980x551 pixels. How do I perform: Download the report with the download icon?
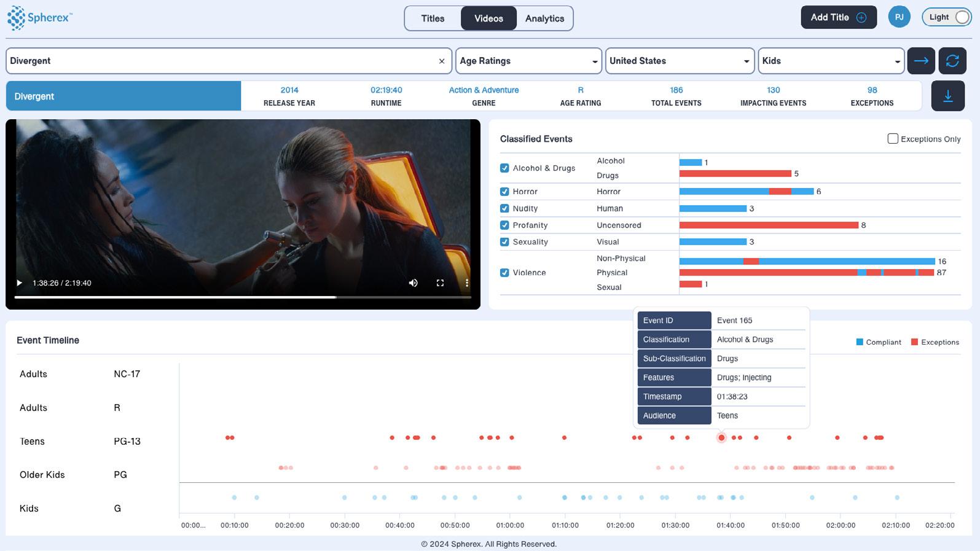[948, 96]
